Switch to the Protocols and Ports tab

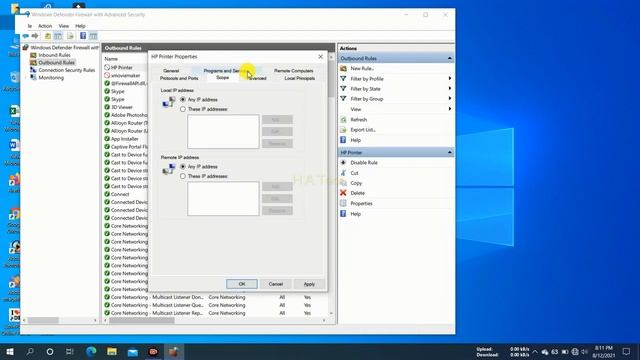click(x=179, y=78)
